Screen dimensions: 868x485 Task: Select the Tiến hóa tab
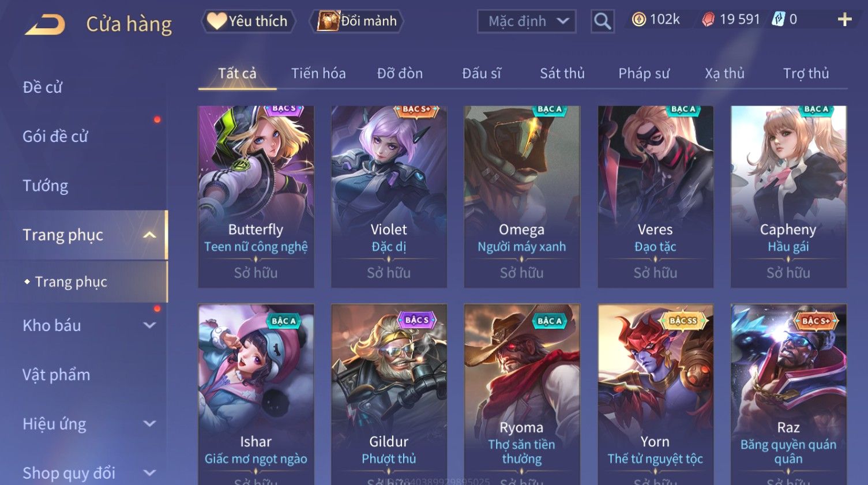pyautogui.click(x=318, y=73)
